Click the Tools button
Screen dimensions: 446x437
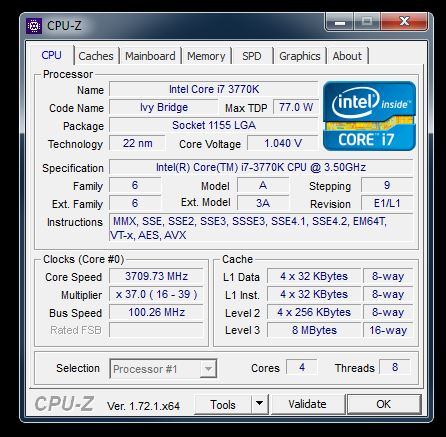click(223, 404)
